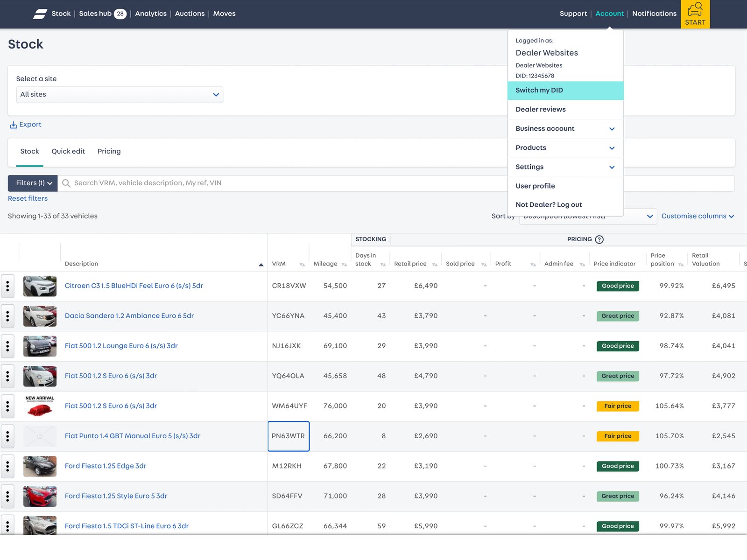Open row menu for Citroen C3
This screenshot has width=747, height=560.
tap(7, 286)
